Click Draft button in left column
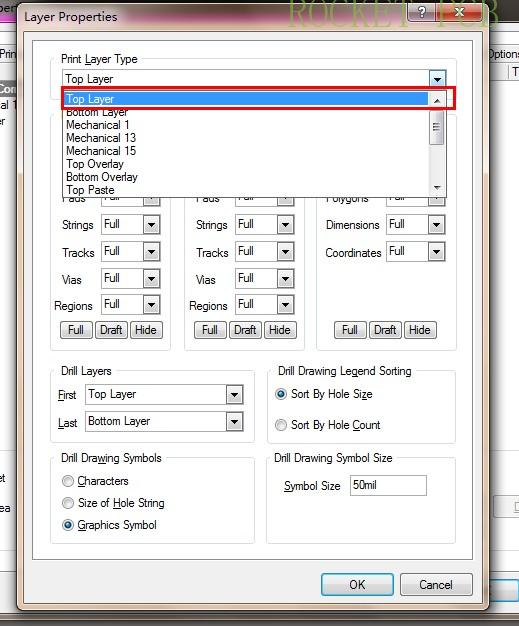The height and width of the screenshot is (626, 519). tap(111, 330)
